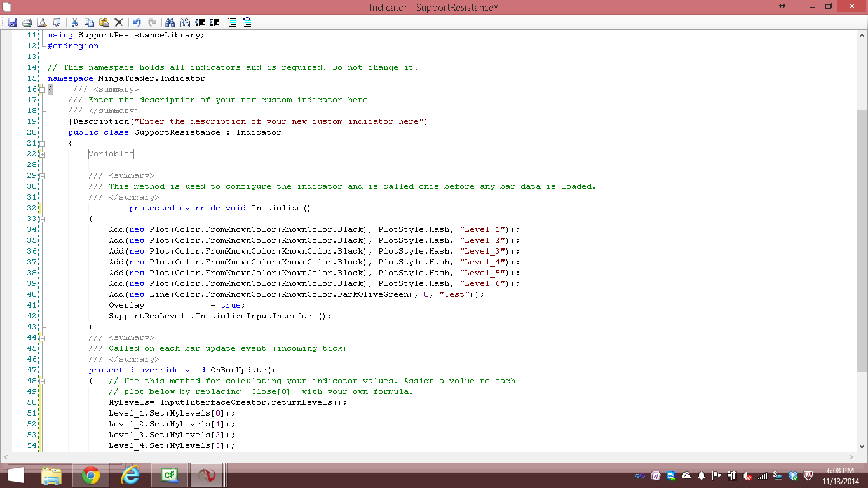Redo the last undone edit
Screen dimensions: 868x488
point(152,22)
